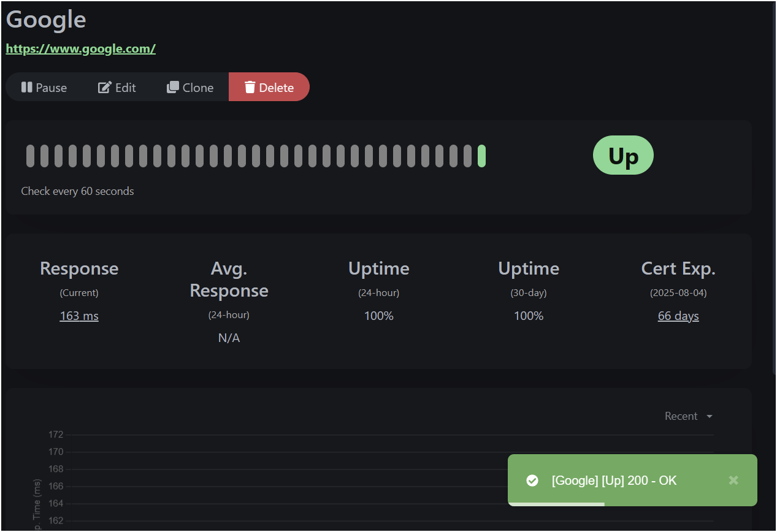777x532 pixels.
Task: Click the 100% value under Uptime (24-hour)
Action: coord(379,316)
